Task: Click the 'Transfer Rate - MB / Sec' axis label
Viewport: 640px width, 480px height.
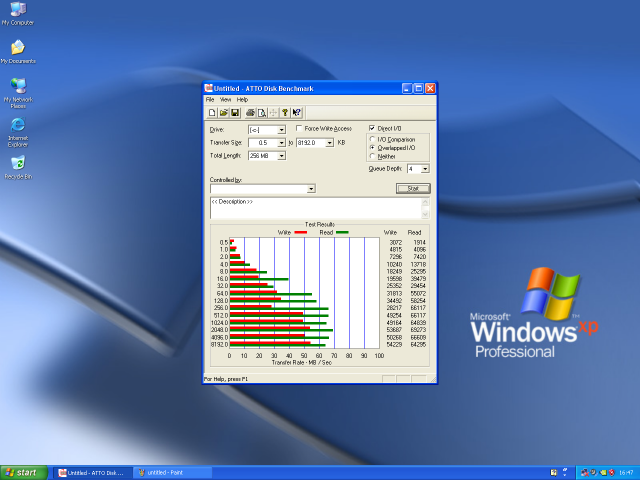Action: [302, 362]
